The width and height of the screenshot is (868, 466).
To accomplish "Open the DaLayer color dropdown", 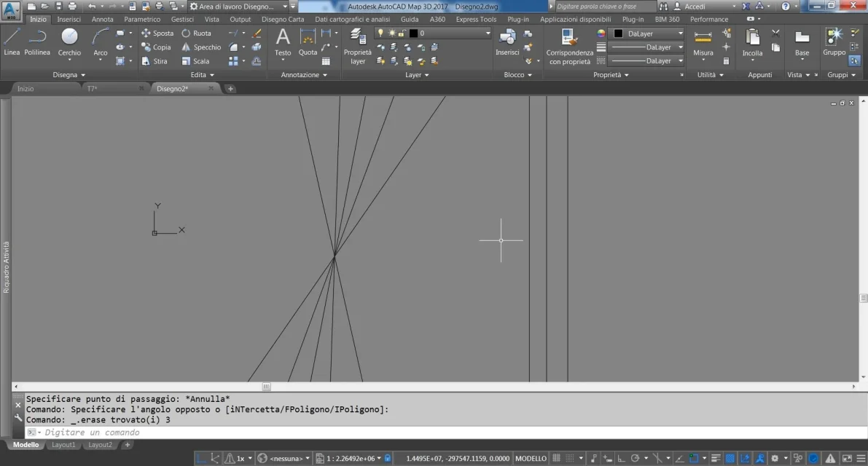I will [x=681, y=33].
